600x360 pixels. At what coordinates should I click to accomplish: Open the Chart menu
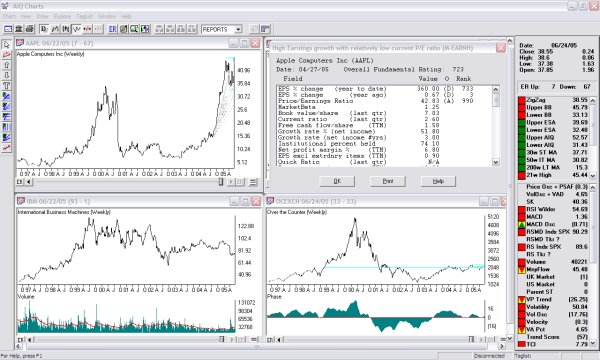(x=9, y=16)
